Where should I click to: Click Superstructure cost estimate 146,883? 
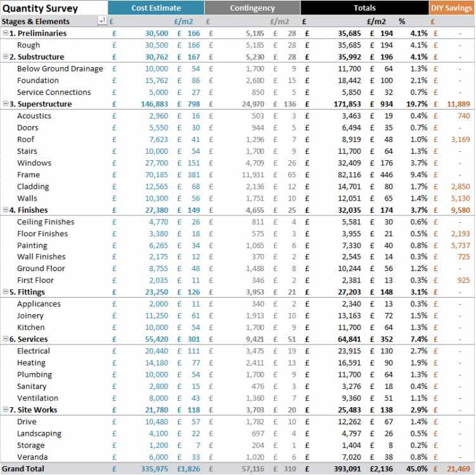(154, 104)
